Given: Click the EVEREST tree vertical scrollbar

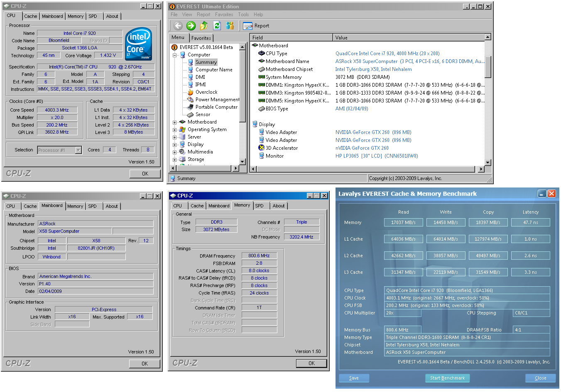Looking at the screenshot, I should click(x=243, y=104).
